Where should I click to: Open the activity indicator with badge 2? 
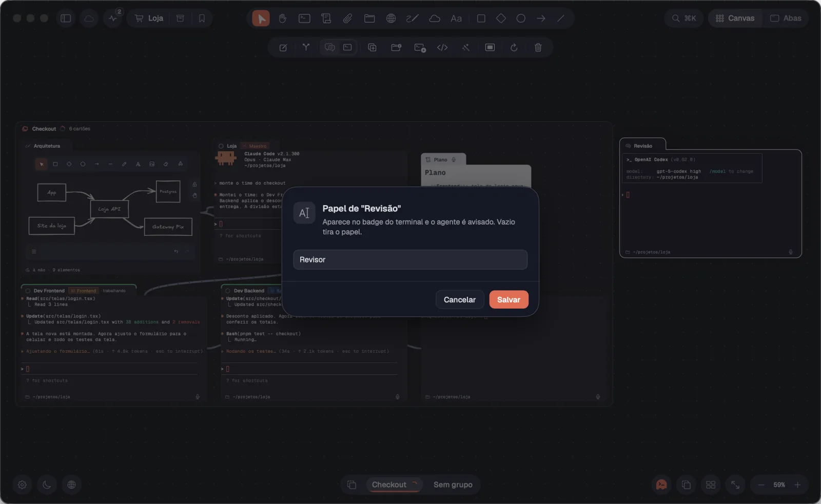(113, 18)
